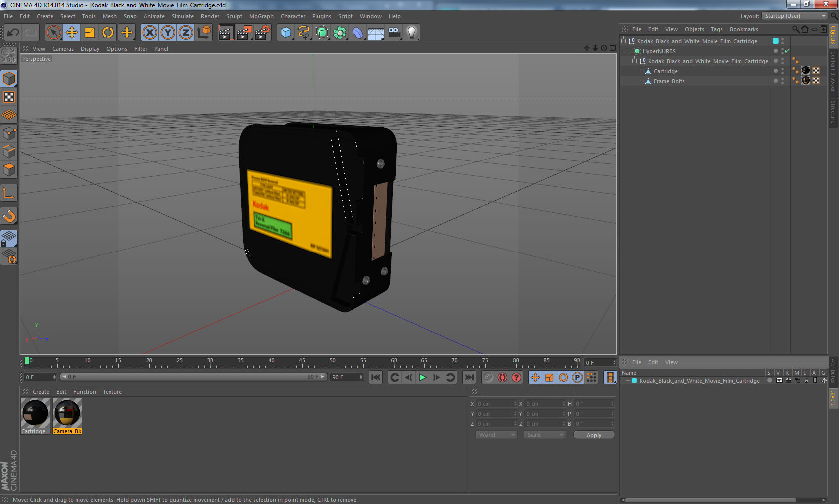The height and width of the screenshot is (504, 839).
Task: Toggle visibility dots of Cartridge object
Action: (x=782, y=71)
